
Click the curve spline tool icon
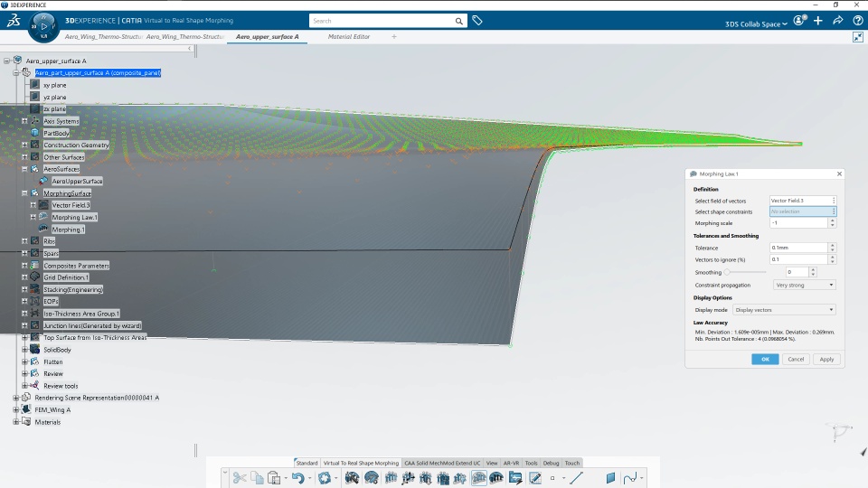[630, 477]
